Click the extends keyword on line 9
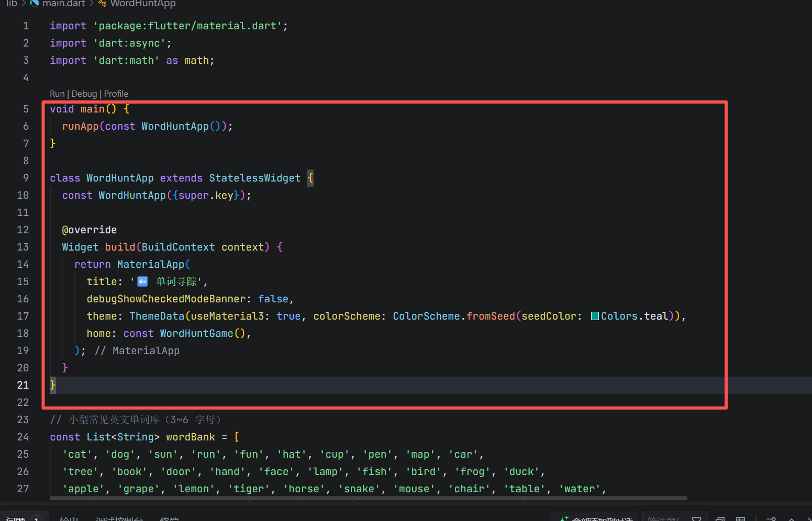The image size is (812, 521). 181,178
